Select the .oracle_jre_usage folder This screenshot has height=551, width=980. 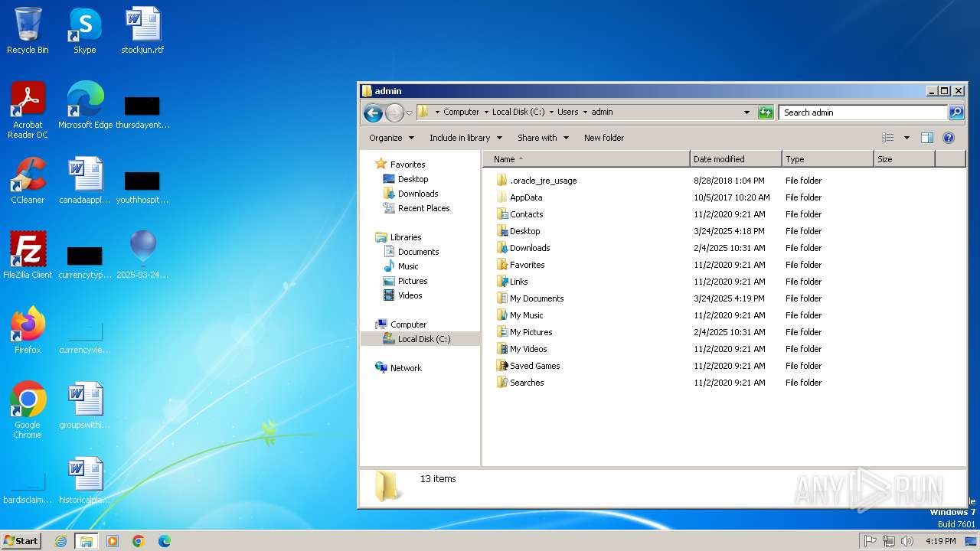point(543,181)
